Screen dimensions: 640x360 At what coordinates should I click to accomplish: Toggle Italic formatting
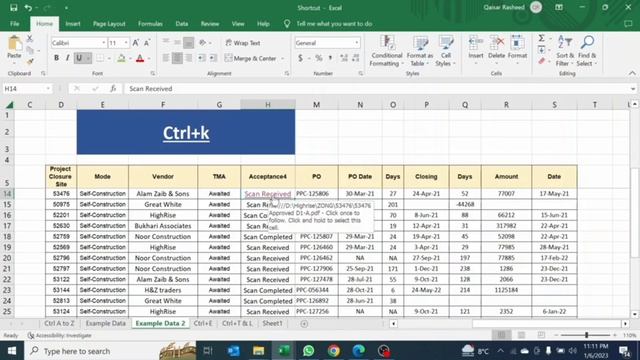tap(67, 58)
